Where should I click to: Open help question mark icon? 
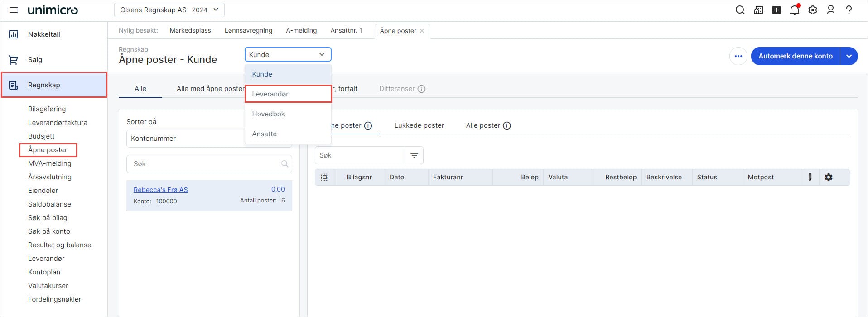[x=849, y=10]
